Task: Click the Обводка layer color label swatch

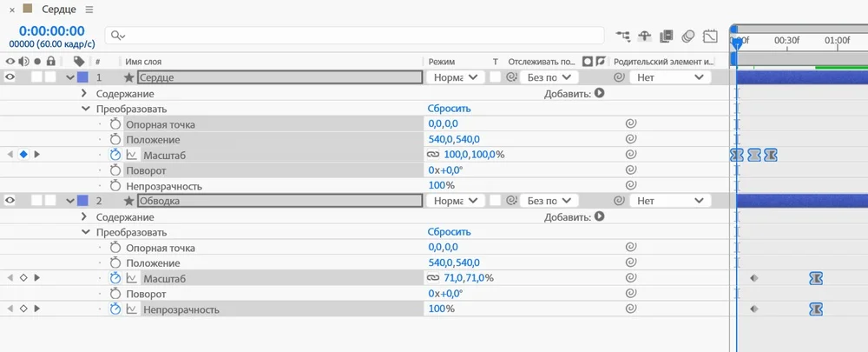Action: [x=82, y=201]
